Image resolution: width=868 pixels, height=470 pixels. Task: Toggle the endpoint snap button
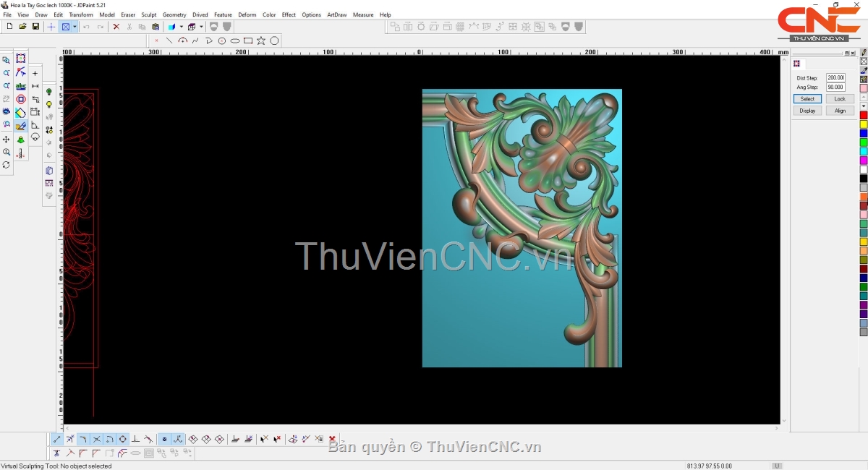pyautogui.click(x=57, y=439)
